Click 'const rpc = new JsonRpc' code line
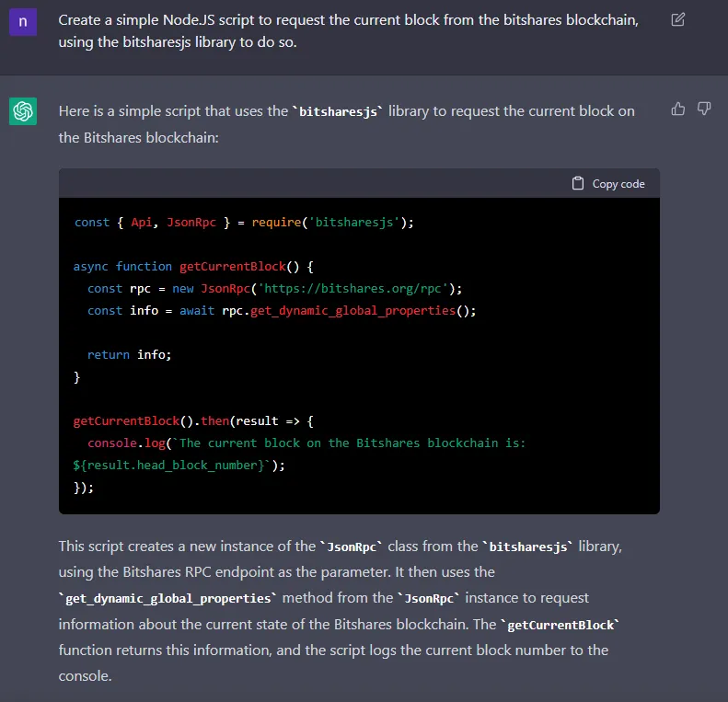Screen dimensions: 728x702 click(275, 289)
